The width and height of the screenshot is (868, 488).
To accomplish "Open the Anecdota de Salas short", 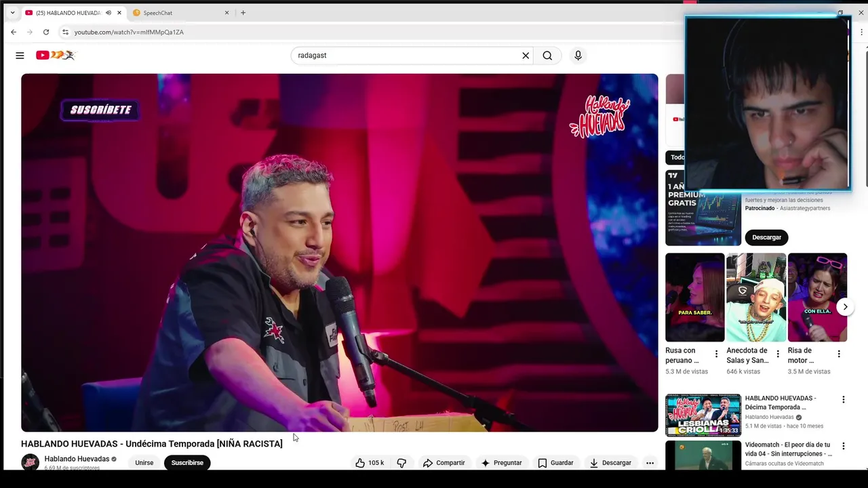I will (756, 298).
